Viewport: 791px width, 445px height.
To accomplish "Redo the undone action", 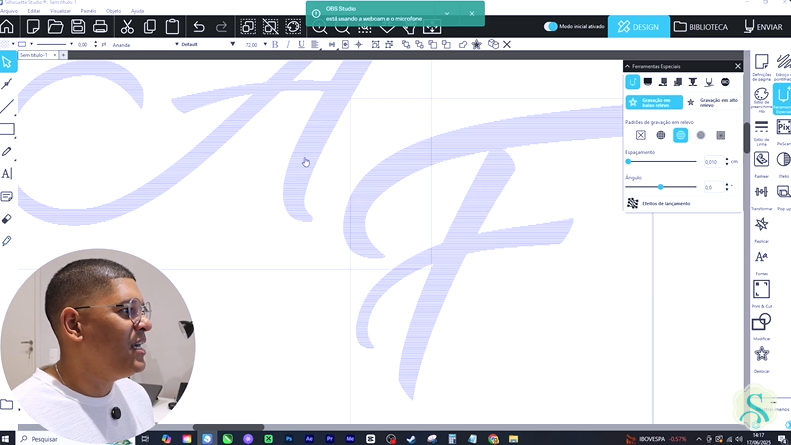I will pos(221,27).
